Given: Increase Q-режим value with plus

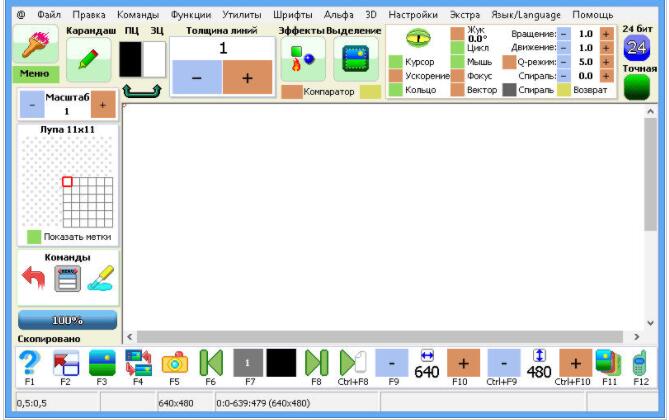Looking at the screenshot, I should click(606, 62).
